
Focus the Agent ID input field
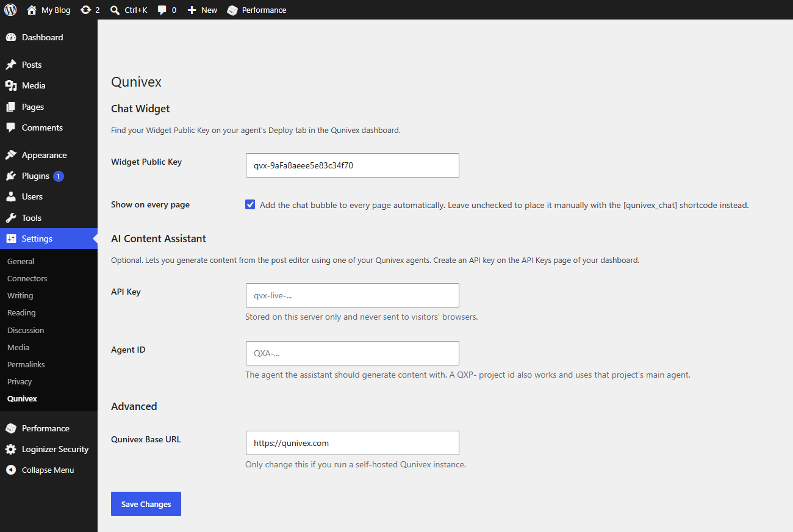[x=352, y=353]
